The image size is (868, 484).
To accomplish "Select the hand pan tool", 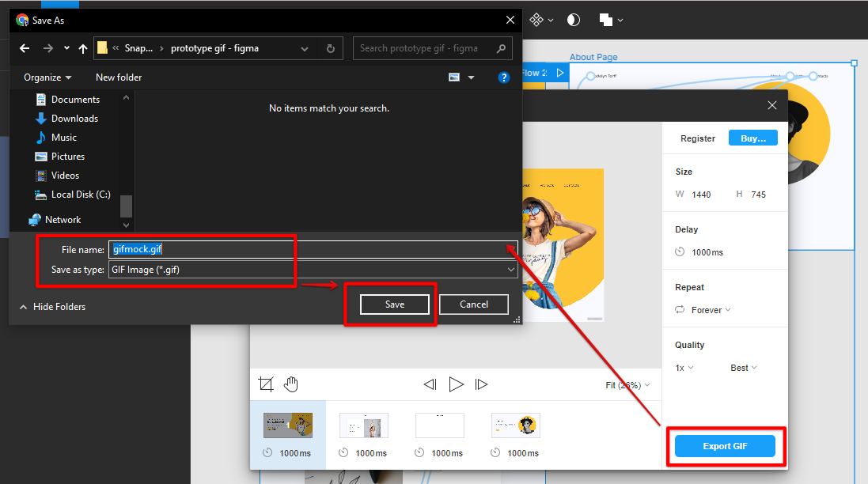I will coord(291,384).
